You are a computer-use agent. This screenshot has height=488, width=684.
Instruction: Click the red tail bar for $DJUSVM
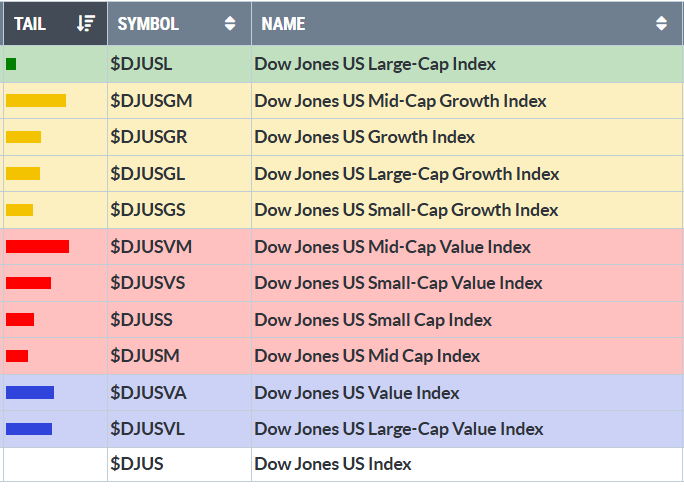(x=37, y=246)
